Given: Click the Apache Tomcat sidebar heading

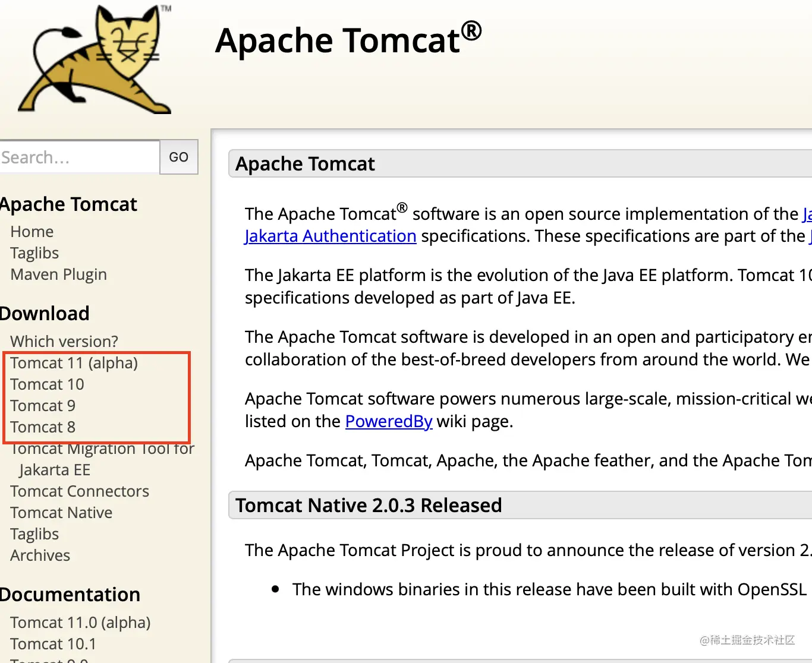Looking at the screenshot, I should point(68,204).
